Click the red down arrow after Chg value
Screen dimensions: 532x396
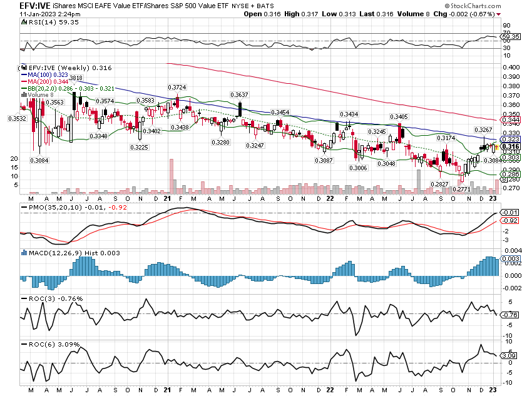[x=498, y=14]
